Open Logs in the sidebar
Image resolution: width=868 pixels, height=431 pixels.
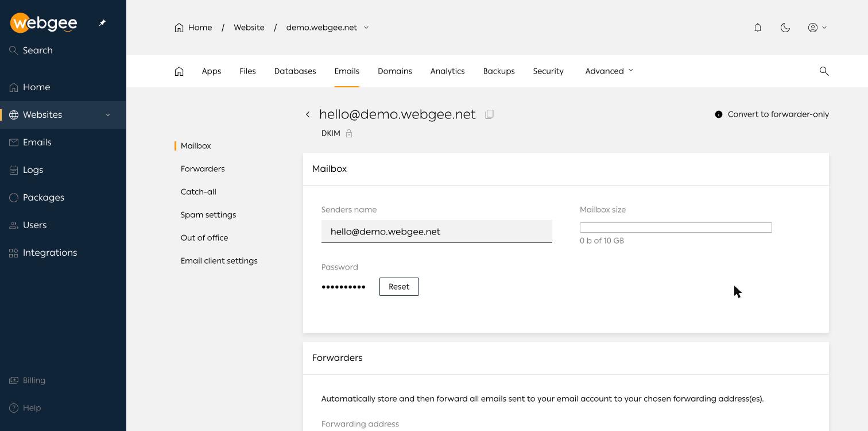pos(63,170)
